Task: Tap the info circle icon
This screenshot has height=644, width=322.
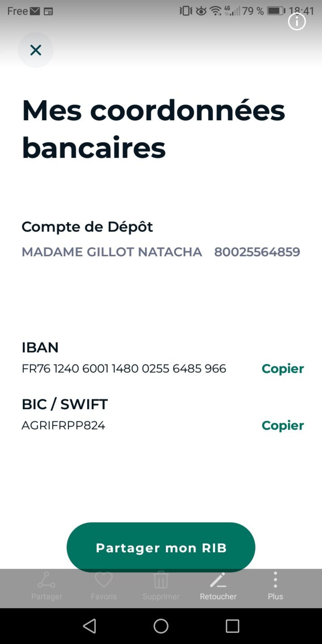Action: pos(297,22)
